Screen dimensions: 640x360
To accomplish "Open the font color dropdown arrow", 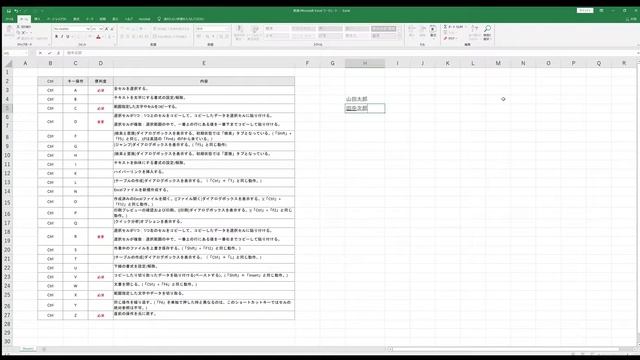I will point(102,37).
